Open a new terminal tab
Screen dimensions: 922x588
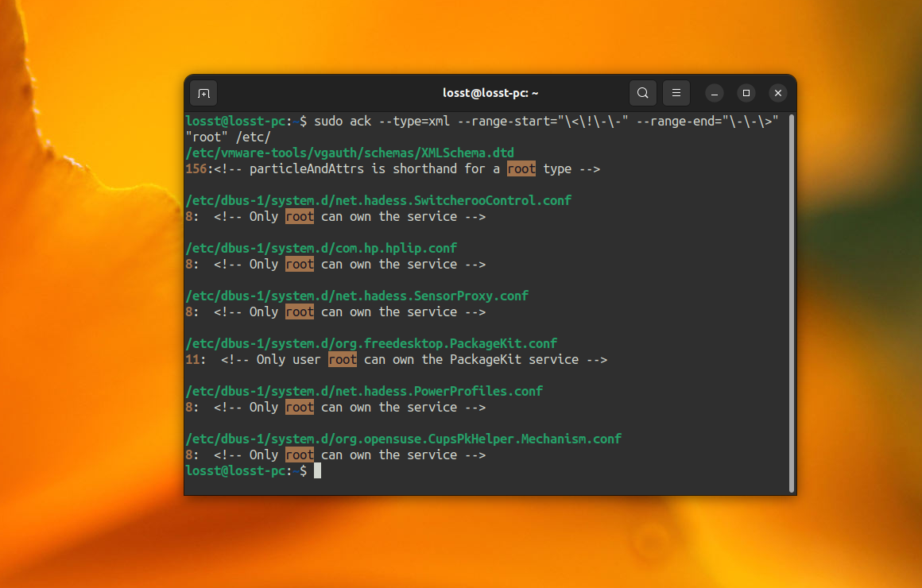(203, 93)
